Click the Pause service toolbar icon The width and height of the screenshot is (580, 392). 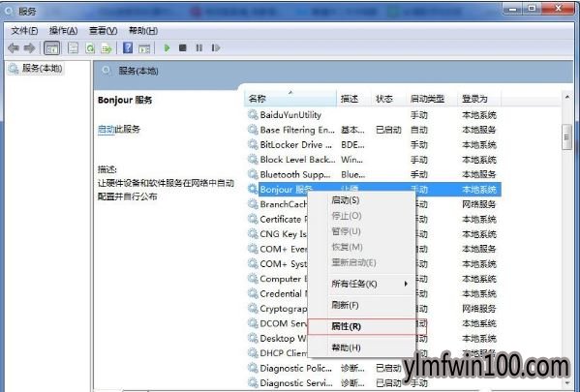click(199, 48)
